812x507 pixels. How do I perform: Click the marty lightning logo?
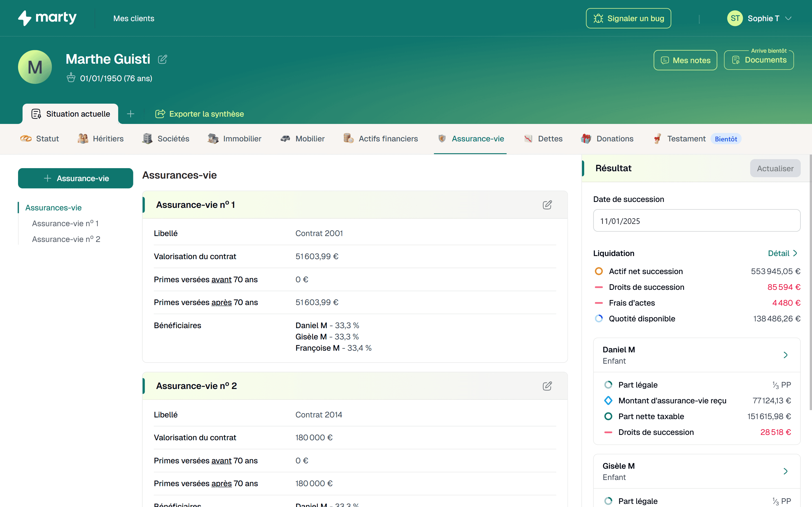pos(25,18)
